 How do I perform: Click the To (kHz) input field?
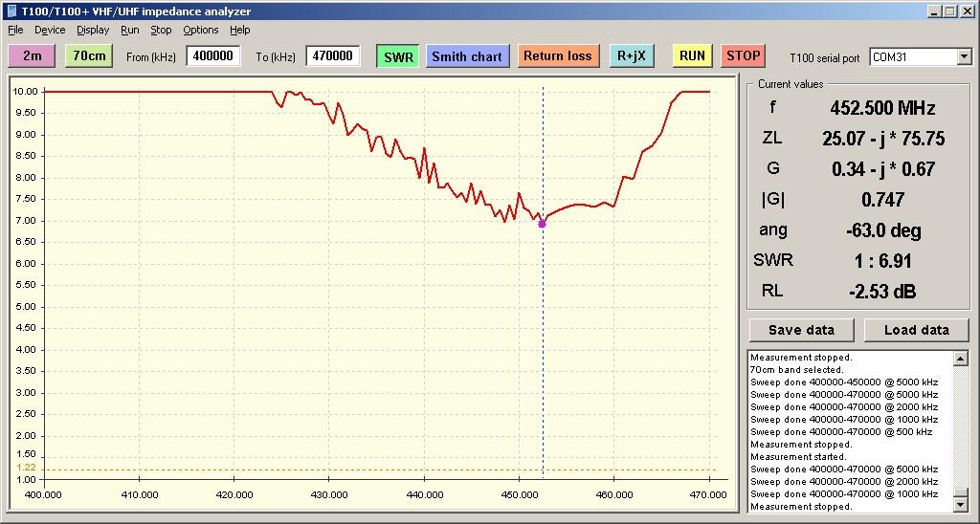click(x=332, y=55)
